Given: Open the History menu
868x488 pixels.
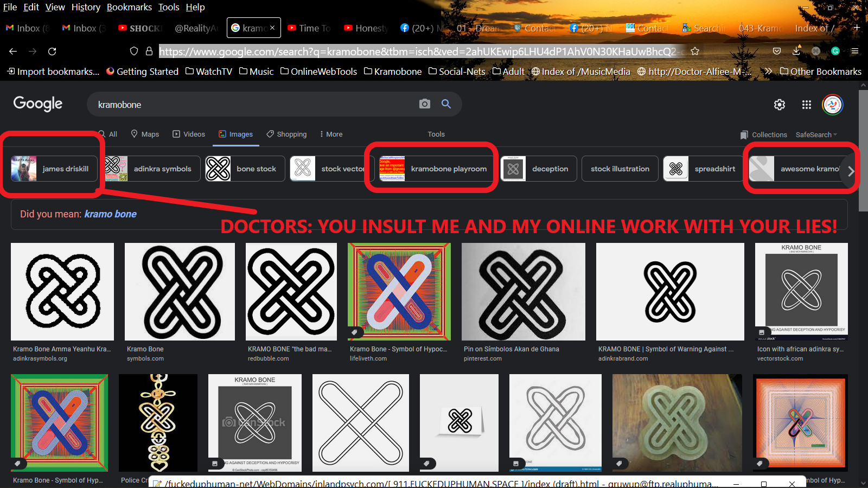Looking at the screenshot, I should (86, 7).
